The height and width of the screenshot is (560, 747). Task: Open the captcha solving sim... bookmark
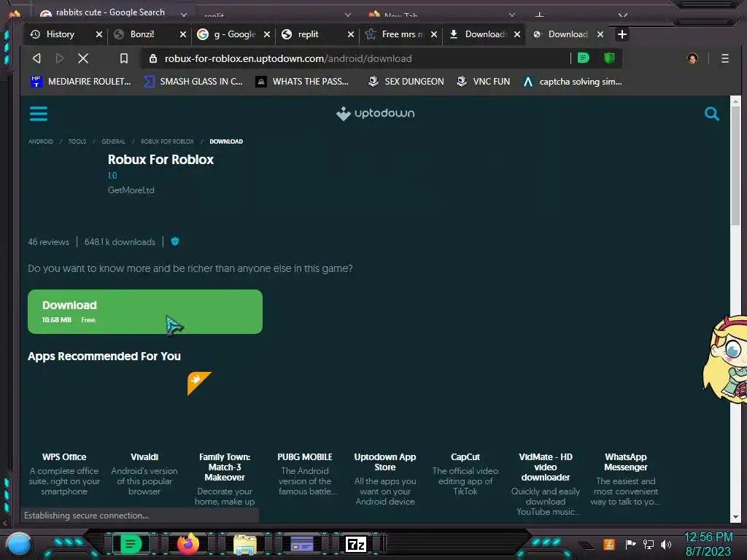[x=572, y=82]
